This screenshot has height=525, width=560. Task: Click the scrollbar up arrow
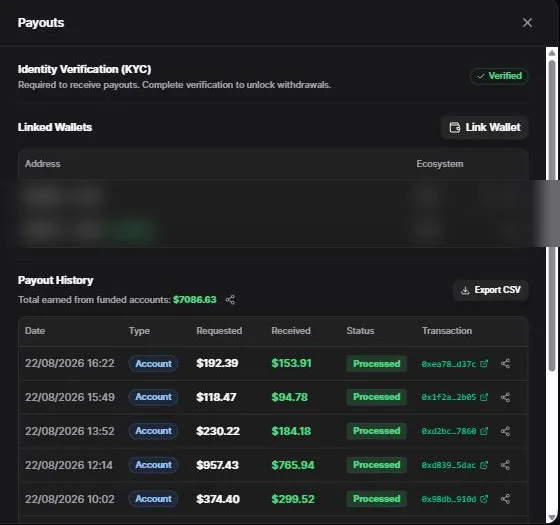tap(552, 53)
